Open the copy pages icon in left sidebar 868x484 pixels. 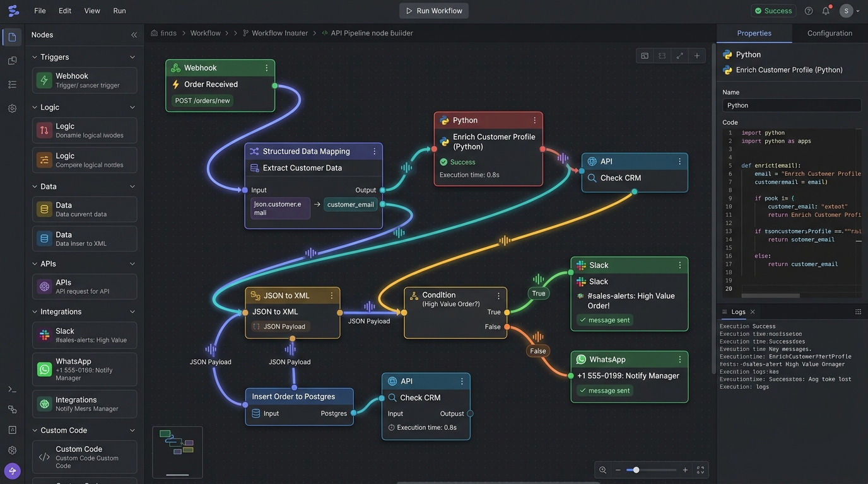click(x=12, y=60)
